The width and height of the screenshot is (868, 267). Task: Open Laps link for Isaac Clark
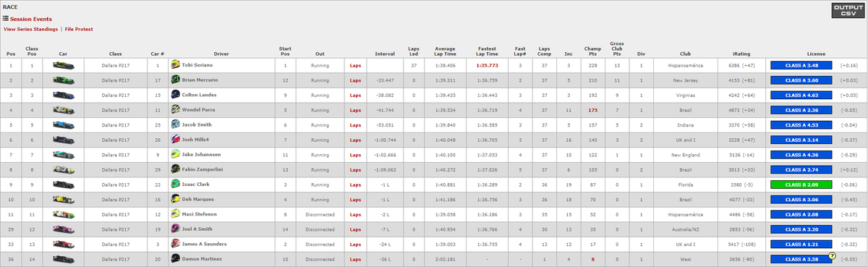355,185
